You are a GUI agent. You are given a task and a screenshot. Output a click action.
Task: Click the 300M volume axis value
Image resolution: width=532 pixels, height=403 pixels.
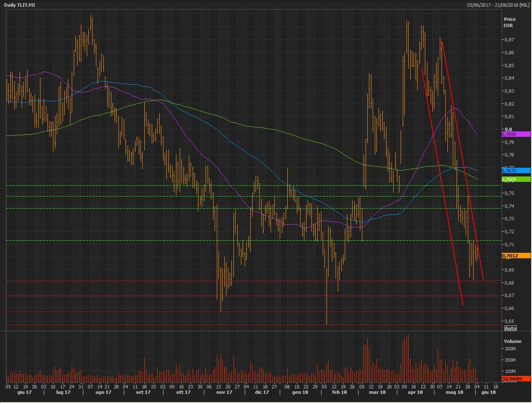[x=510, y=349]
